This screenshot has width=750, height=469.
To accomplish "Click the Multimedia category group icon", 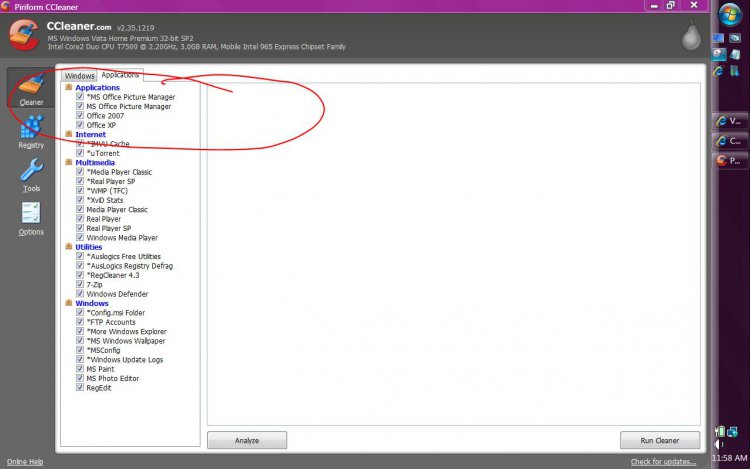I will pos(68,162).
